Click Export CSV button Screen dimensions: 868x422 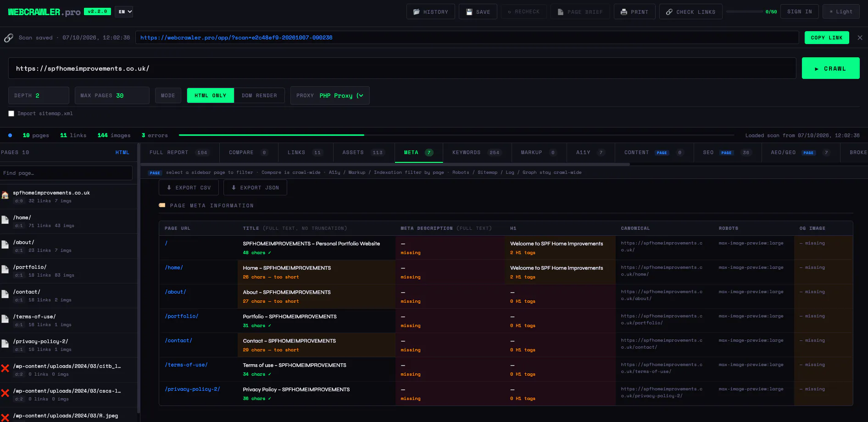pos(189,188)
